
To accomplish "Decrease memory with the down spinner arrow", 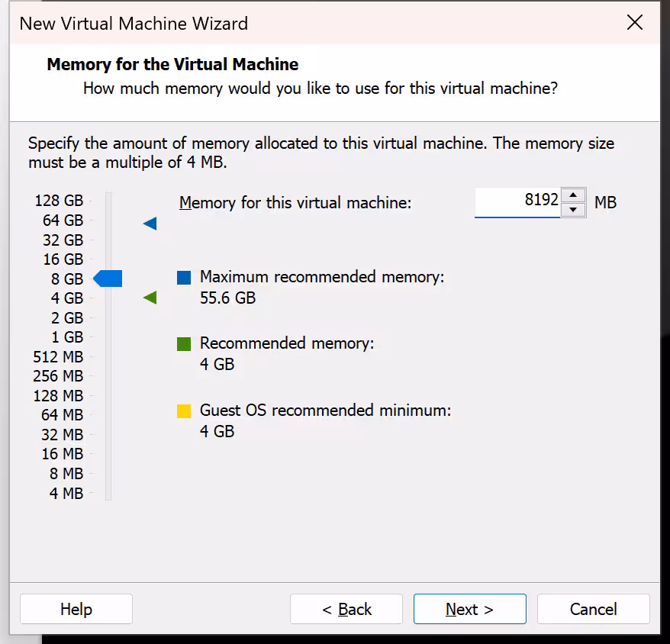I will (573, 210).
